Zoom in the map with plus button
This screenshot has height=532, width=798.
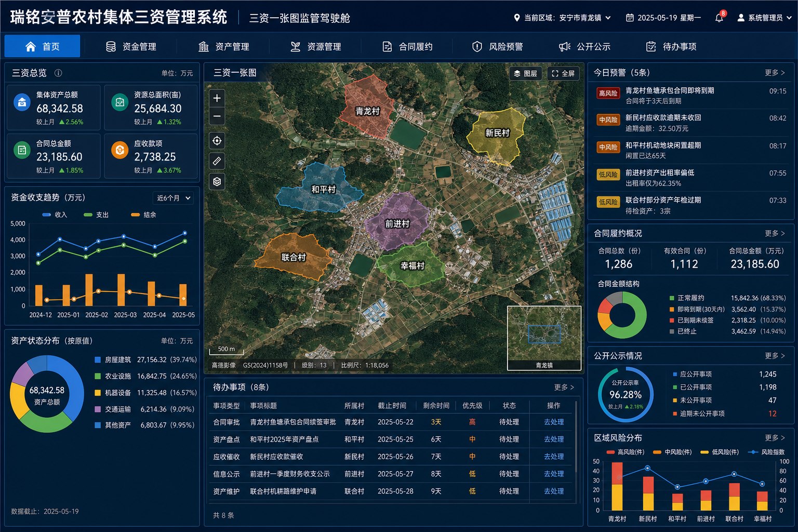pos(217,98)
